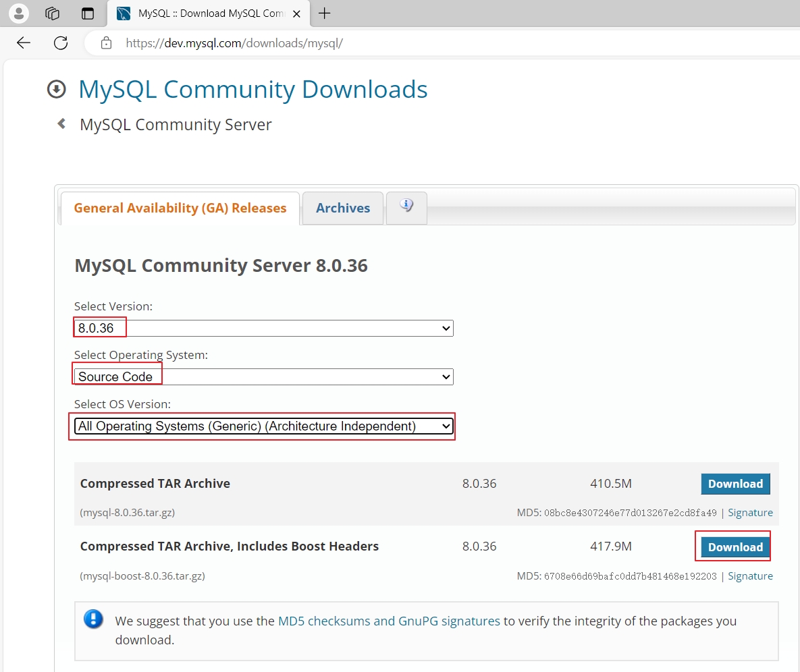
Task: Go back to the previous page
Action: click(24, 43)
